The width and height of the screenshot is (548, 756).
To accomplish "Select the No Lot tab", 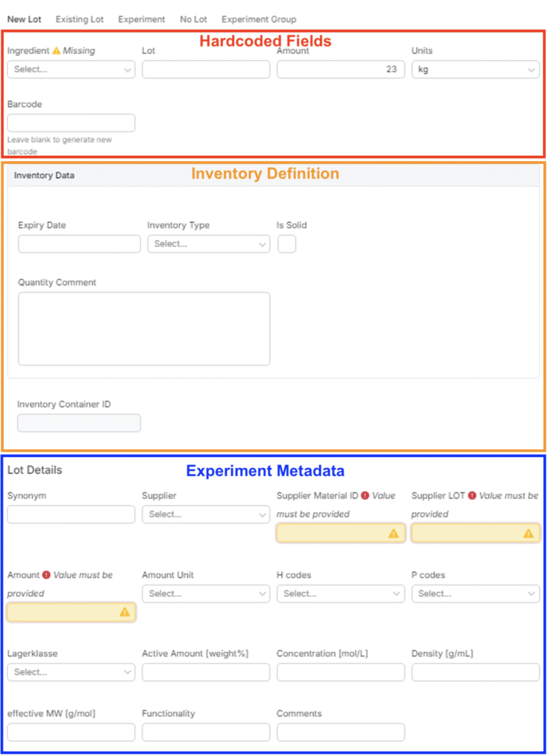I will coord(193,19).
